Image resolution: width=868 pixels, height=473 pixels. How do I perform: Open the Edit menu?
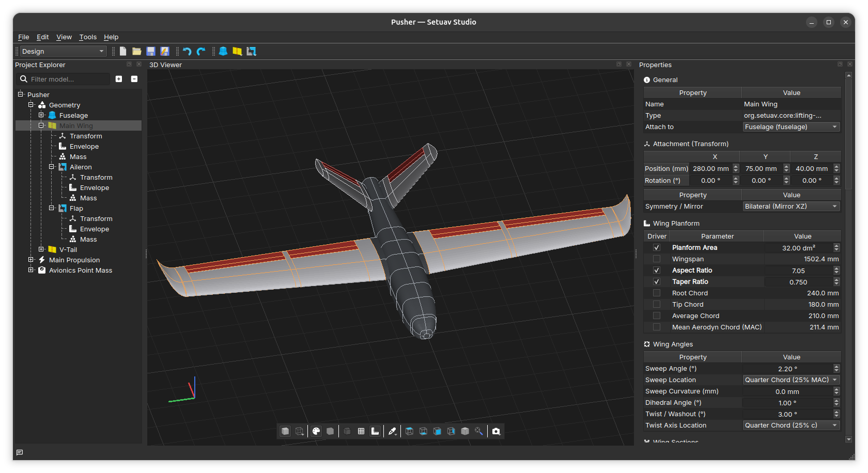(43, 37)
